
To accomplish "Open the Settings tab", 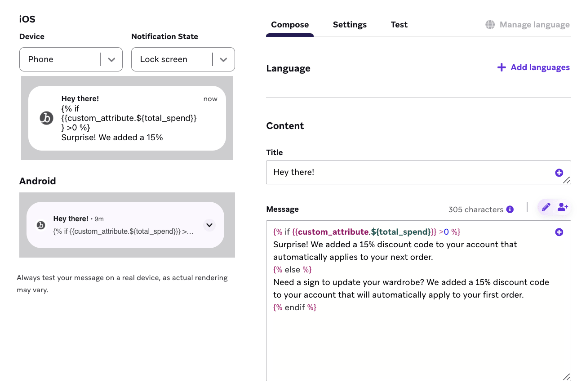I will [x=350, y=25].
